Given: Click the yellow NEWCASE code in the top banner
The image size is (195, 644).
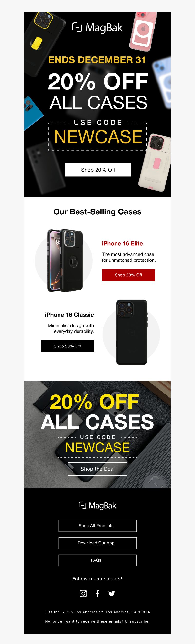Looking at the screenshot, I should point(98,136).
